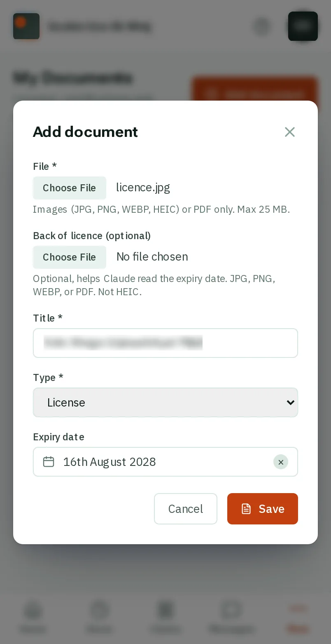The image size is (331, 644).
Task: Click the calendar icon in Expiry date
Action: [x=49, y=462]
